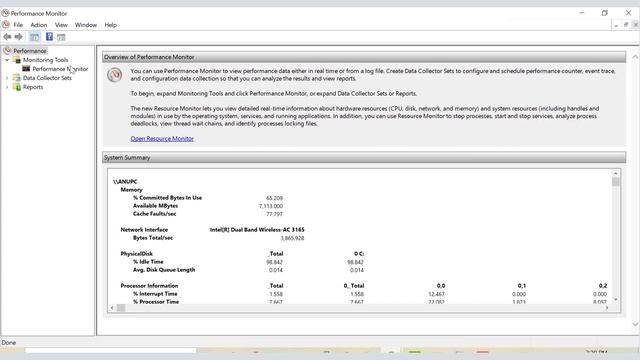Click main pane scroll-up arrow
Screen dimensions: 640x360
[x=635, y=57]
